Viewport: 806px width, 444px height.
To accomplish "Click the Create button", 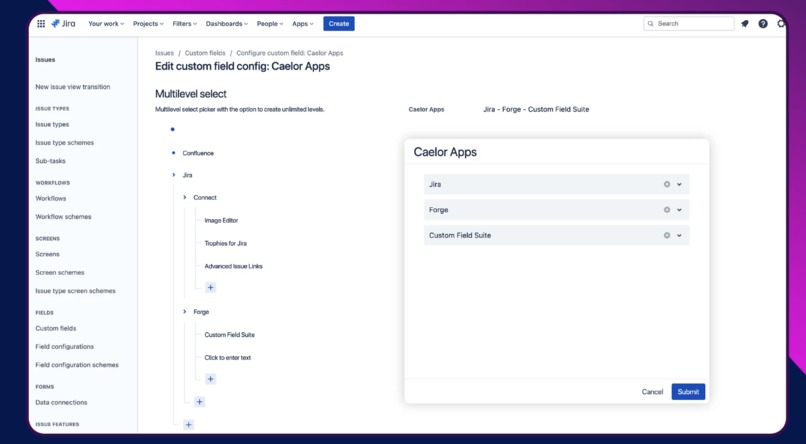I will click(x=339, y=24).
